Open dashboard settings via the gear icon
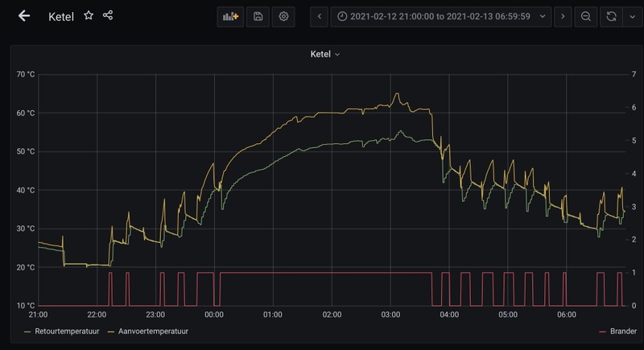This screenshot has height=350, width=644. point(283,16)
